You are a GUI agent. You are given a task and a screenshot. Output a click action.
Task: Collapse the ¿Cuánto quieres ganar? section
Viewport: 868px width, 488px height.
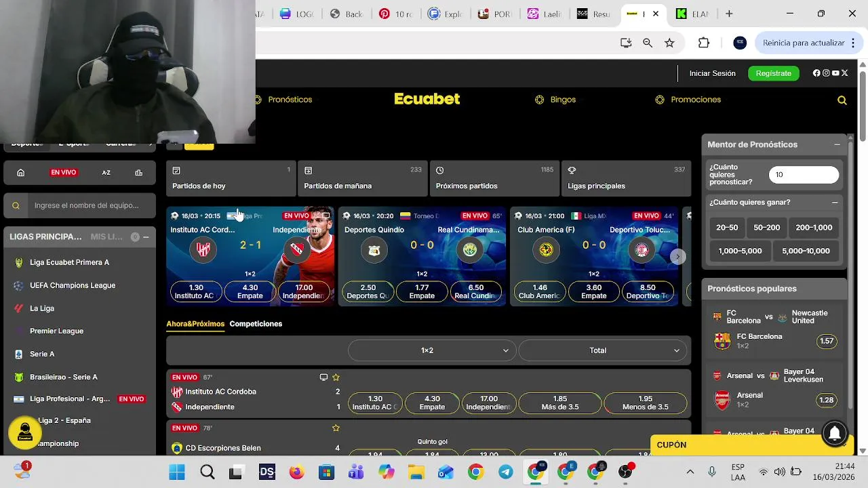click(835, 202)
